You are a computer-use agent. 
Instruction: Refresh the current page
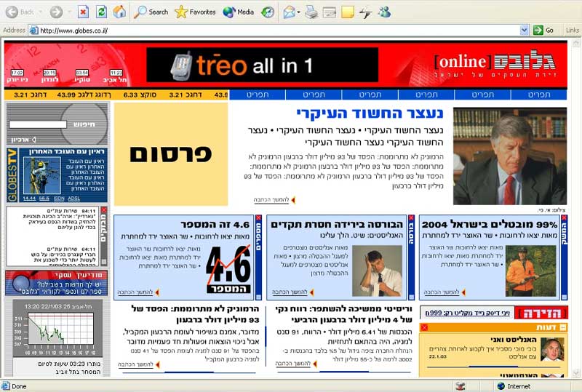[101, 12]
